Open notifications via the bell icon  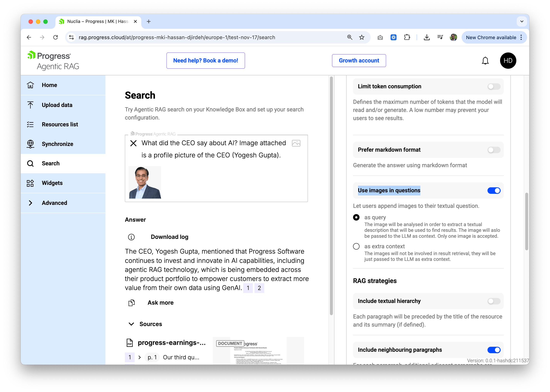485,61
